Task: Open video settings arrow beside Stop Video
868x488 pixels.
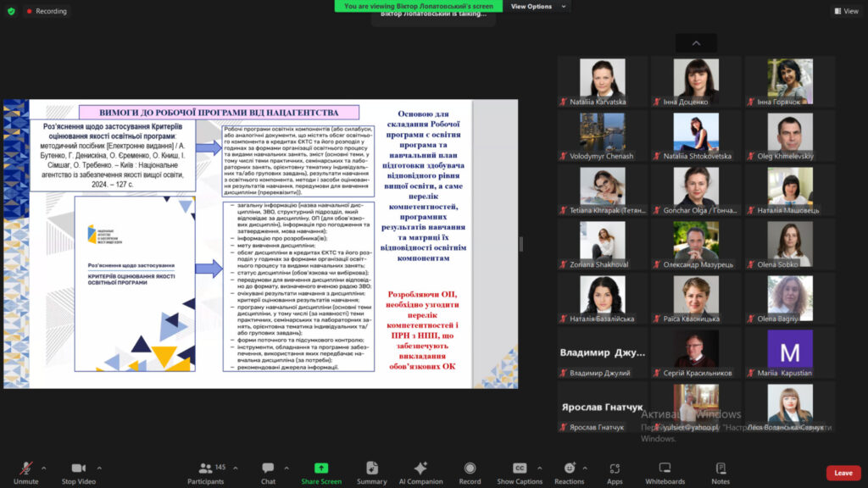Action: pos(99,468)
